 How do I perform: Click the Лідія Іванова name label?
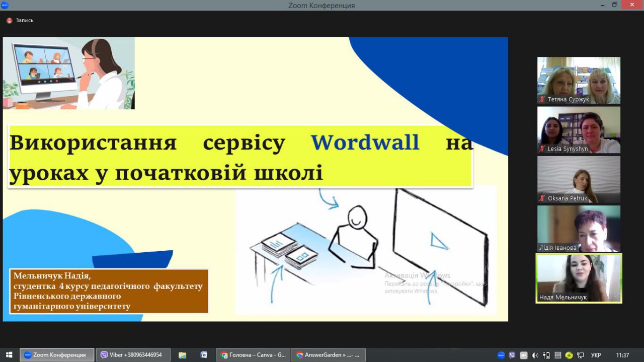[x=558, y=248]
